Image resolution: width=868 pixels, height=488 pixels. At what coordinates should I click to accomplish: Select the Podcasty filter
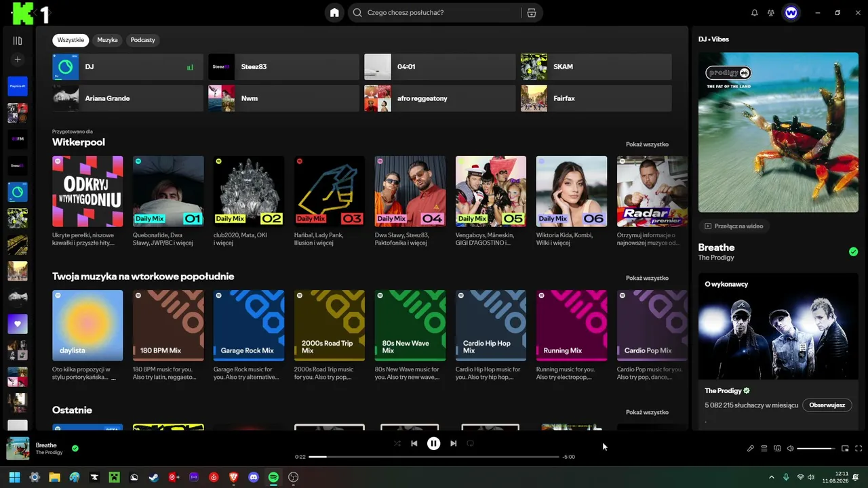pyautogui.click(x=143, y=40)
